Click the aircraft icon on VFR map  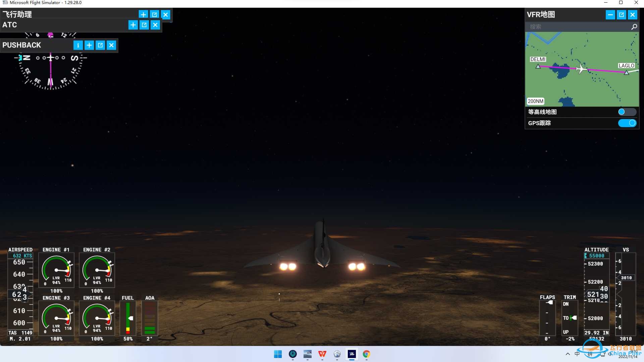(x=581, y=69)
